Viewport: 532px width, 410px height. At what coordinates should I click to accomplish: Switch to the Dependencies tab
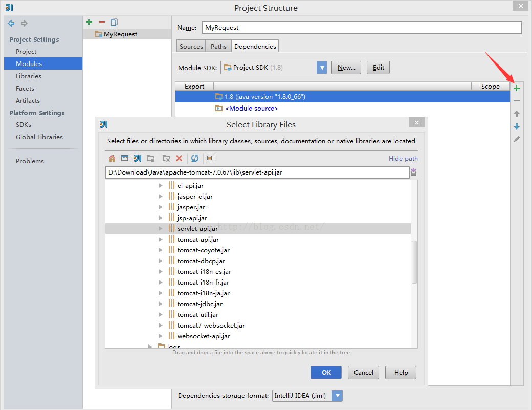click(255, 46)
